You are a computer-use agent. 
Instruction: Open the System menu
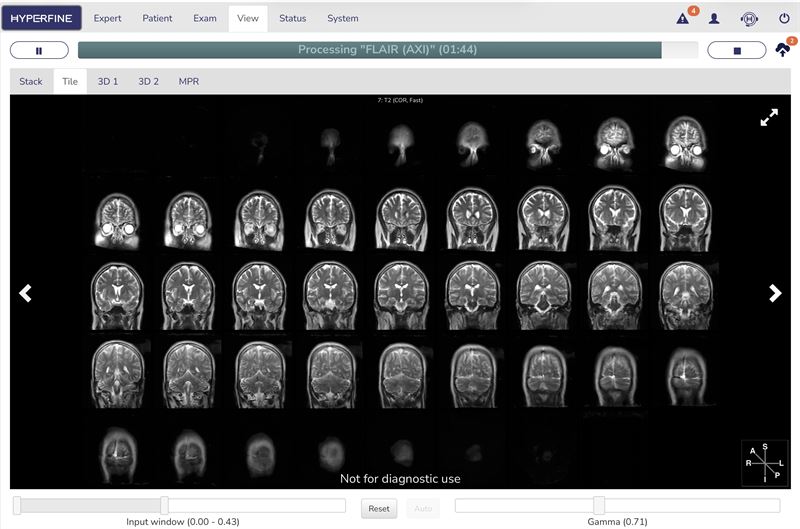tap(343, 18)
